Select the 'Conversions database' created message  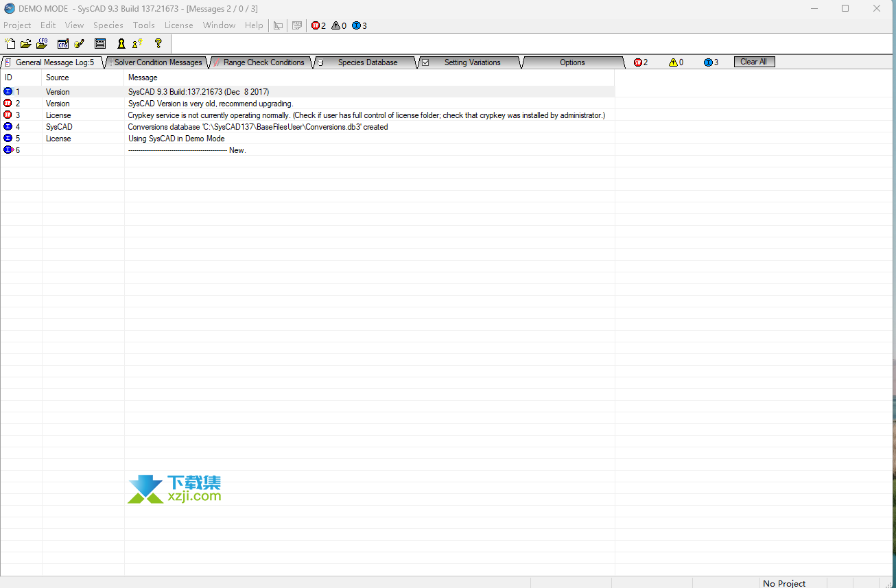[258, 127]
